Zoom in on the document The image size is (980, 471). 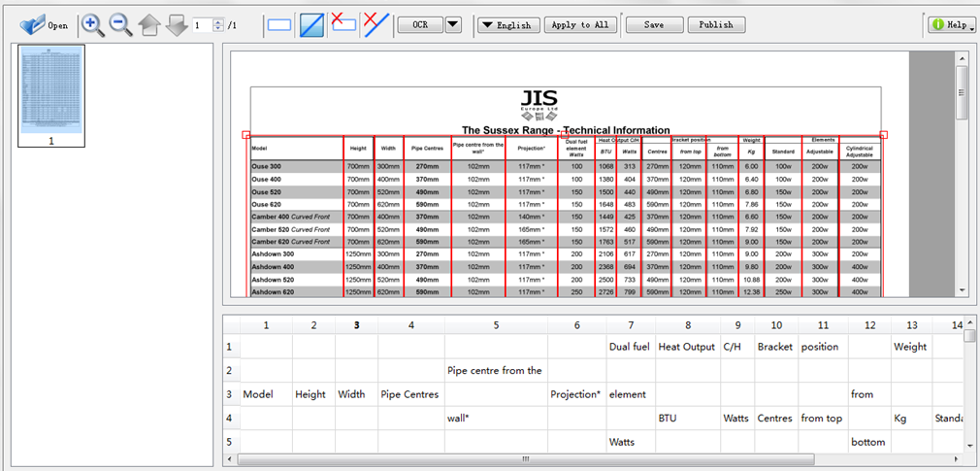click(93, 24)
